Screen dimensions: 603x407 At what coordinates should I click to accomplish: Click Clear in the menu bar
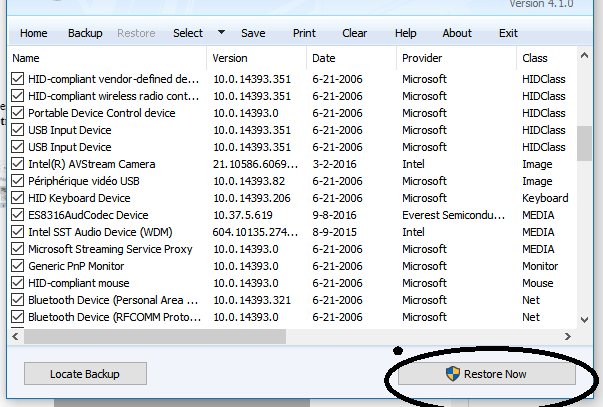point(355,33)
